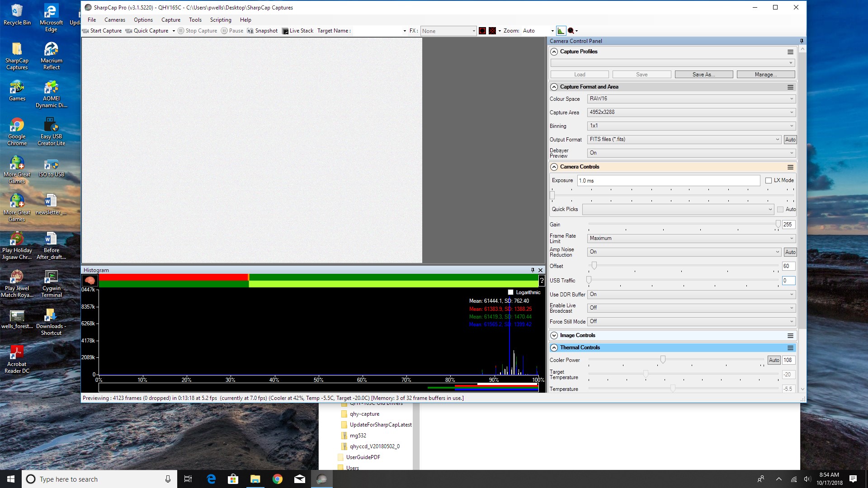Viewport: 868px width, 488px height.
Task: Open the Options menu
Action: click(143, 20)
